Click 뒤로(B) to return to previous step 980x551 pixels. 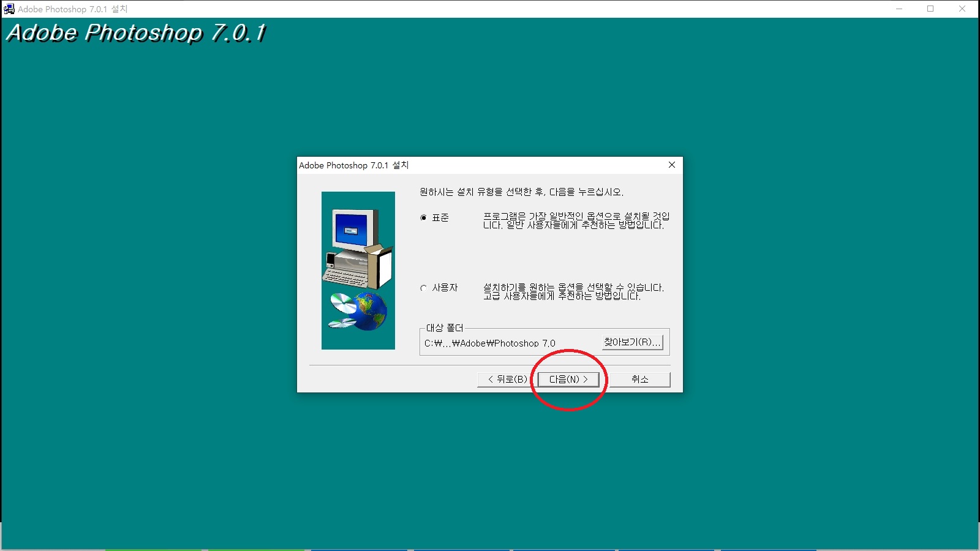point(505,379)
